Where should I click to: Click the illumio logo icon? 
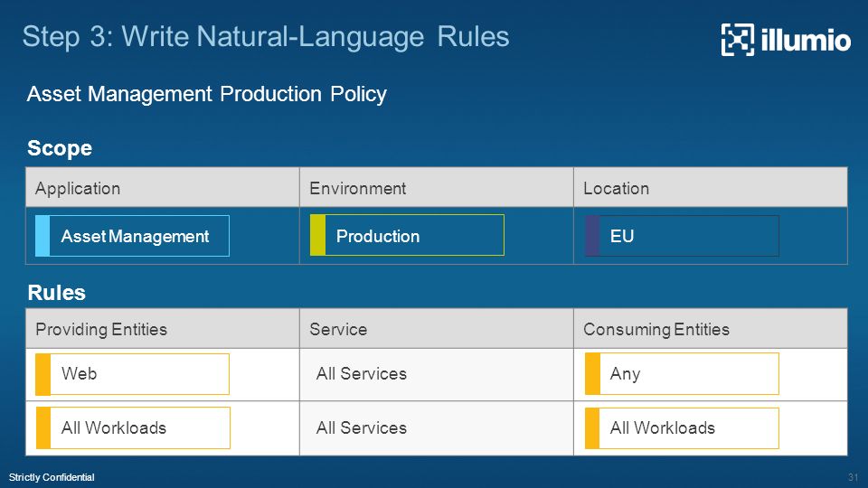[738, 40]
